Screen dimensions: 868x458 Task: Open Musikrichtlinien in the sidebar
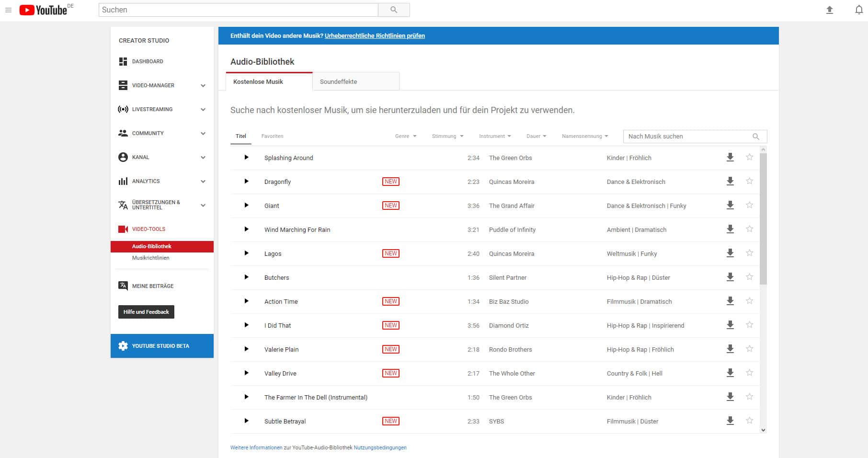tap(151, 258)
